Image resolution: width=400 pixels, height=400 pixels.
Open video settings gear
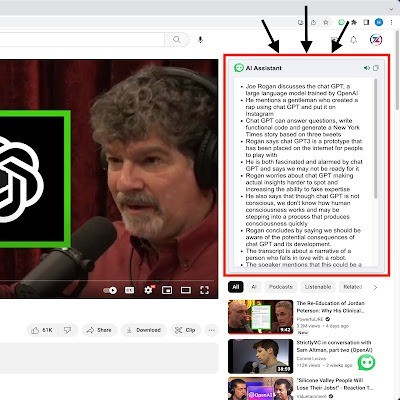click(x=148, y=290)
